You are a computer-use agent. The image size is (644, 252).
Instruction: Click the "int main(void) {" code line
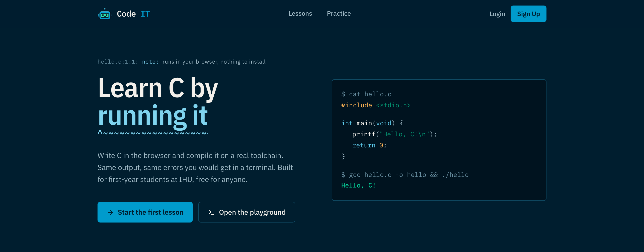click(x=372, y=123)
